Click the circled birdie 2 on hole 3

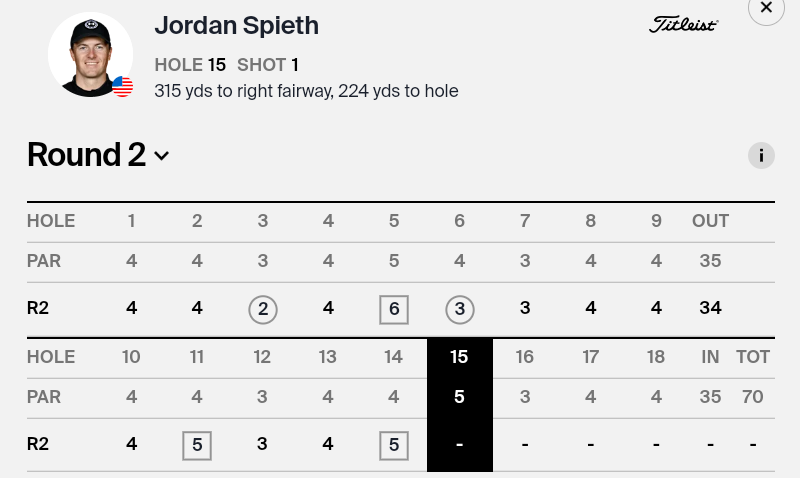[x=263, y=309]
